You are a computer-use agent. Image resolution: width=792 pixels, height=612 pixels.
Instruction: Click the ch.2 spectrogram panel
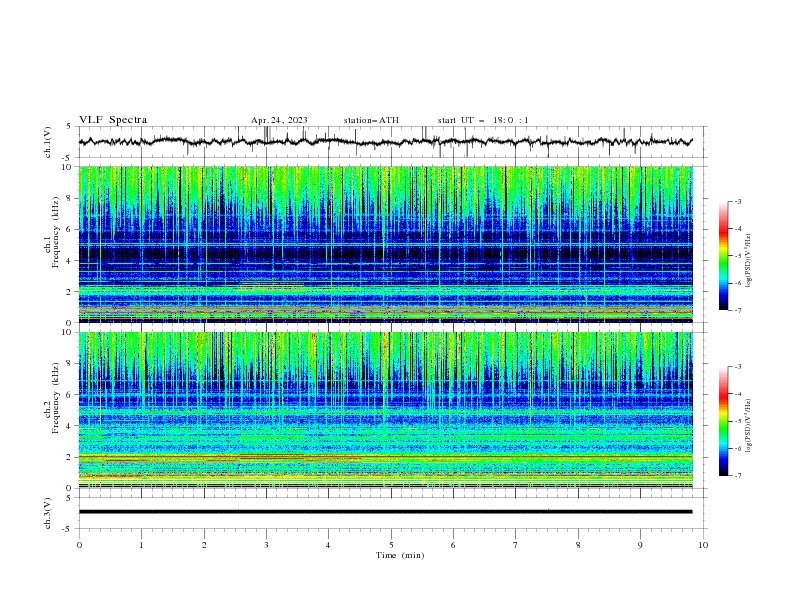[385, 410]
